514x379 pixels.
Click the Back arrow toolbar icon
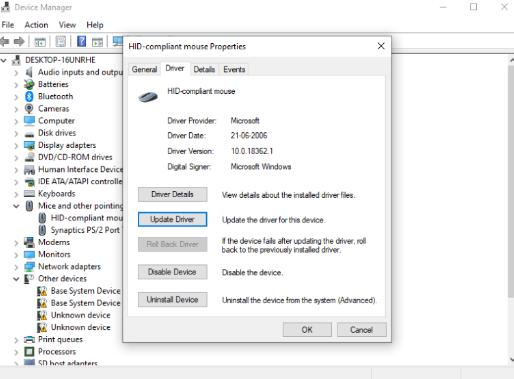5,41
